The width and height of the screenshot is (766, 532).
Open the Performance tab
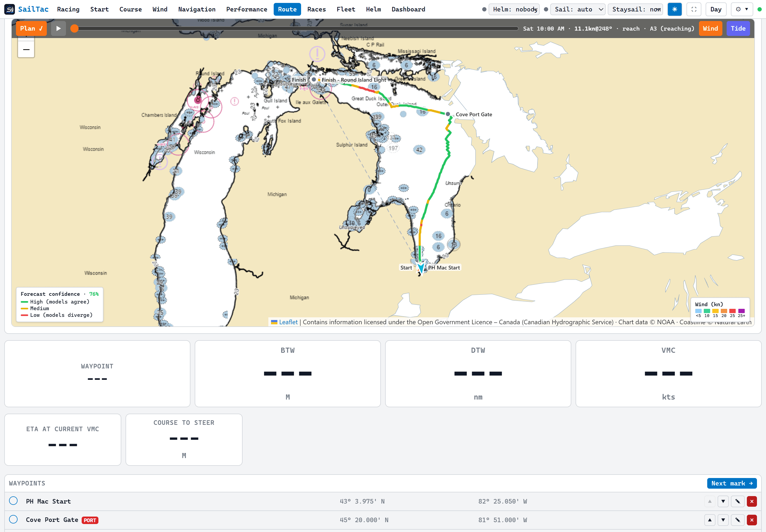(246, 9)
